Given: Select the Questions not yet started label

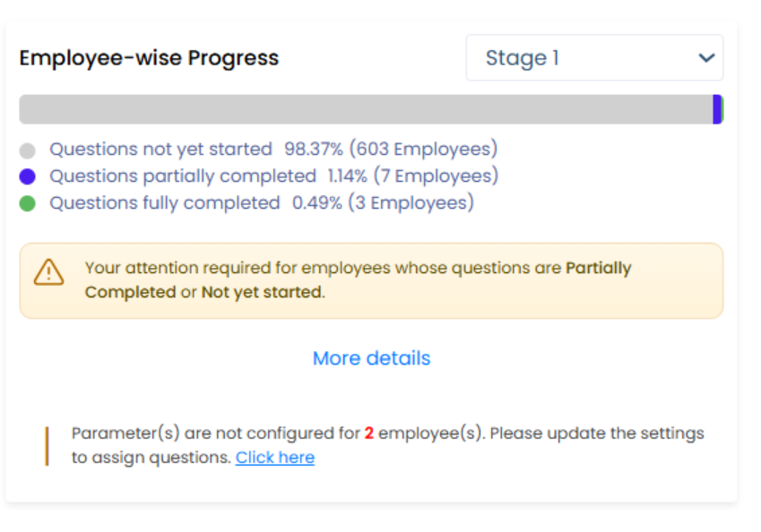Looking at the screenshot, I should (160, 150).
